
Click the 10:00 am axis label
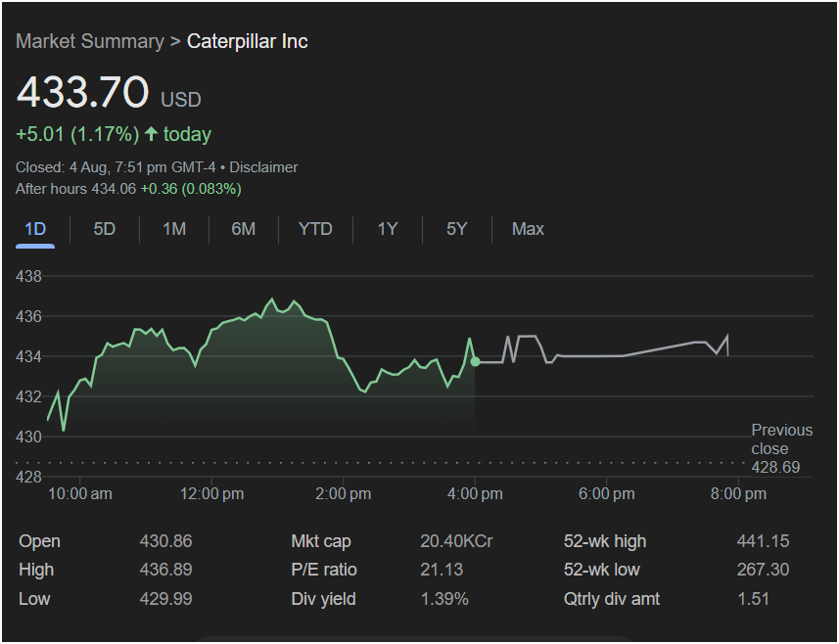click(80, 493)
